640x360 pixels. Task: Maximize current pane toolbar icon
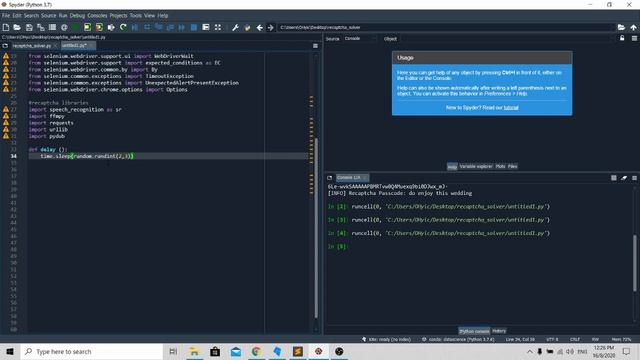(x=206, y=27)
